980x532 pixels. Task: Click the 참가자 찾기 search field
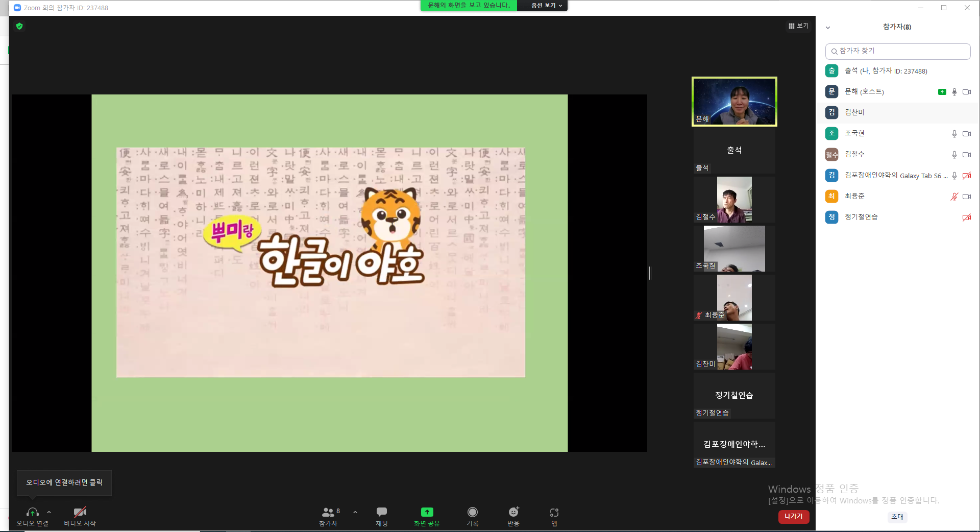897,51
